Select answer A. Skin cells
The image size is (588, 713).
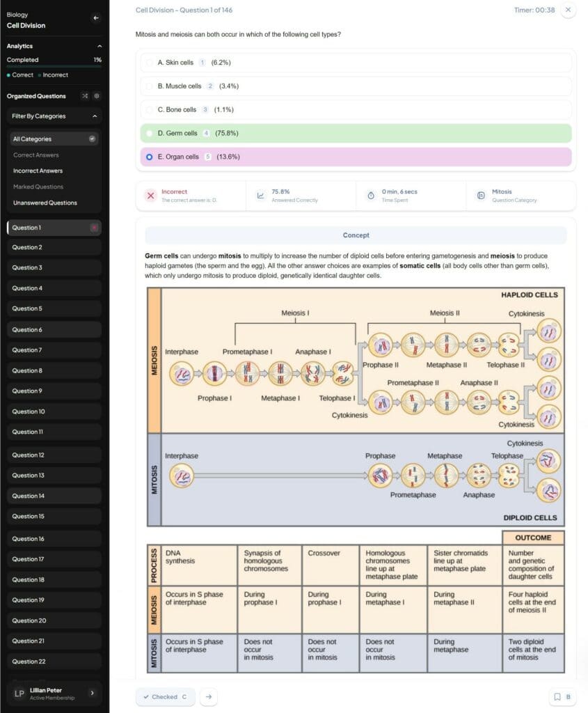click(150, 63)
